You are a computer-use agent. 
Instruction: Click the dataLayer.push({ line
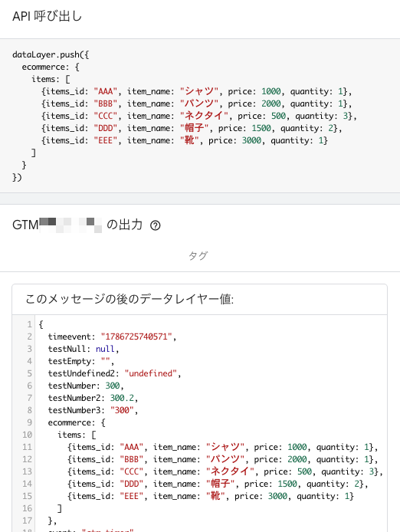(x=51, y=54)
